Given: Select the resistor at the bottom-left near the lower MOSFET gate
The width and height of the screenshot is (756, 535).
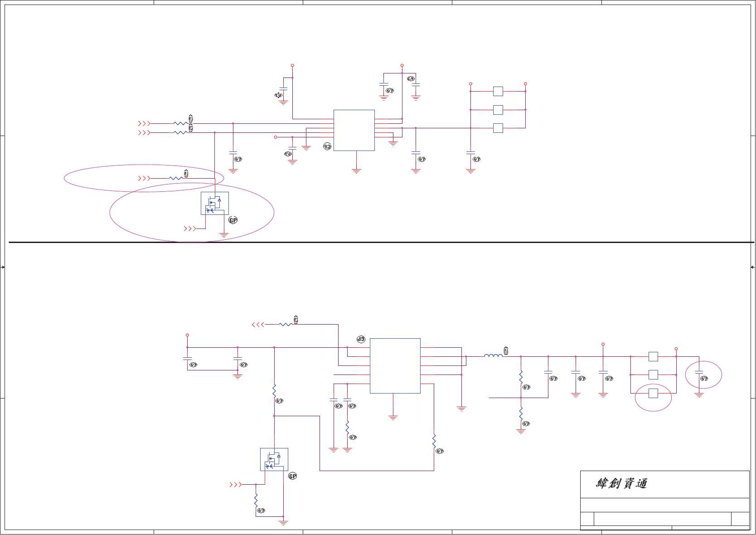Looking at the screenshot, I should [256, 501].
